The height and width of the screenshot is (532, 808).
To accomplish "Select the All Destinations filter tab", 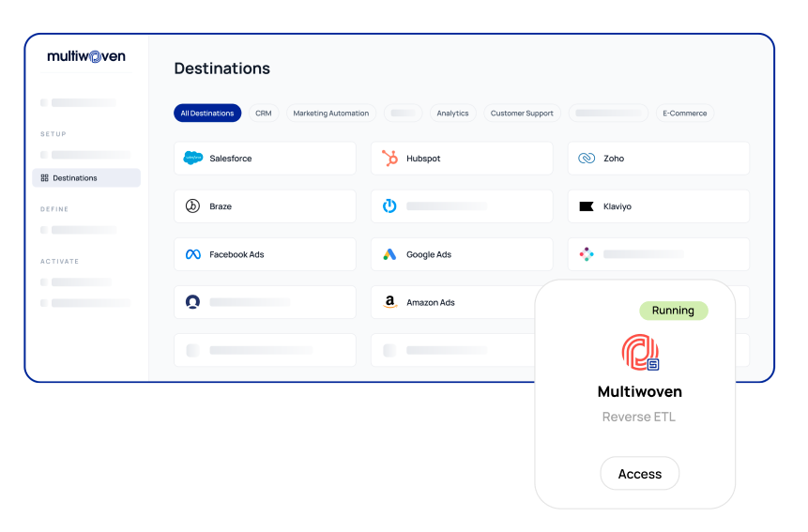I will click(x=207, y=113).
